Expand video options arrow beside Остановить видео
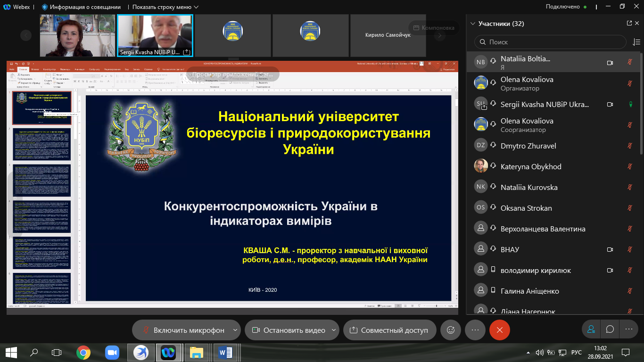Screen dimensions: 644x362 click(x=334, y=330)
